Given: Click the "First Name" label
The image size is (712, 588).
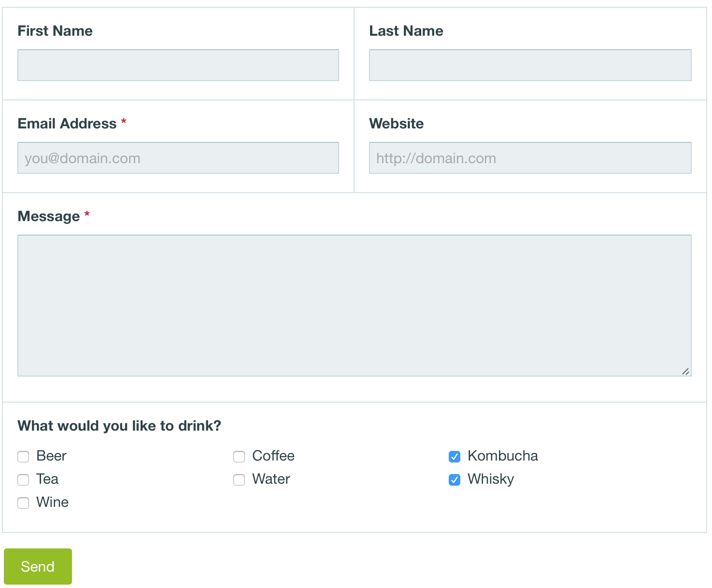Looking at the screenshot, I should (55, 31).
